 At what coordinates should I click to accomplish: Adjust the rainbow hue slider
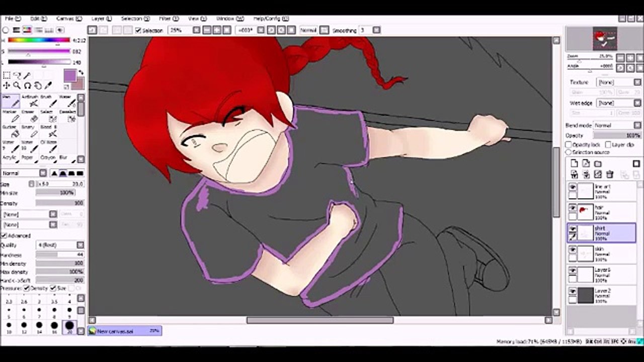[39, 40]
